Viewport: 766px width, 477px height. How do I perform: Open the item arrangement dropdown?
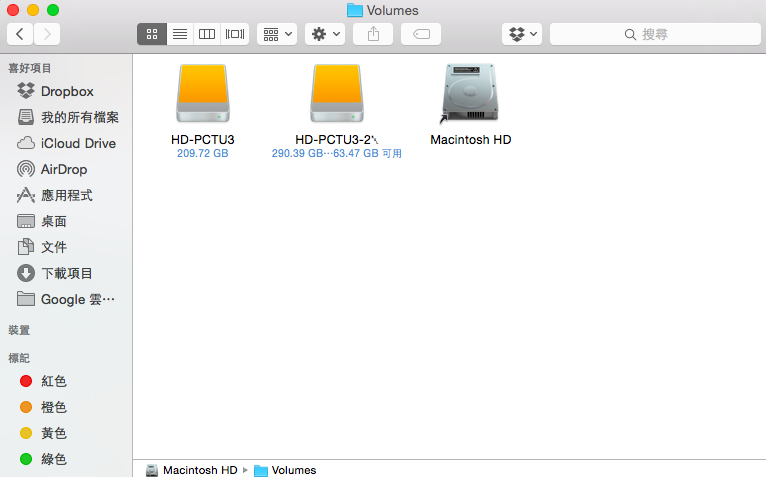pos(277,34)
